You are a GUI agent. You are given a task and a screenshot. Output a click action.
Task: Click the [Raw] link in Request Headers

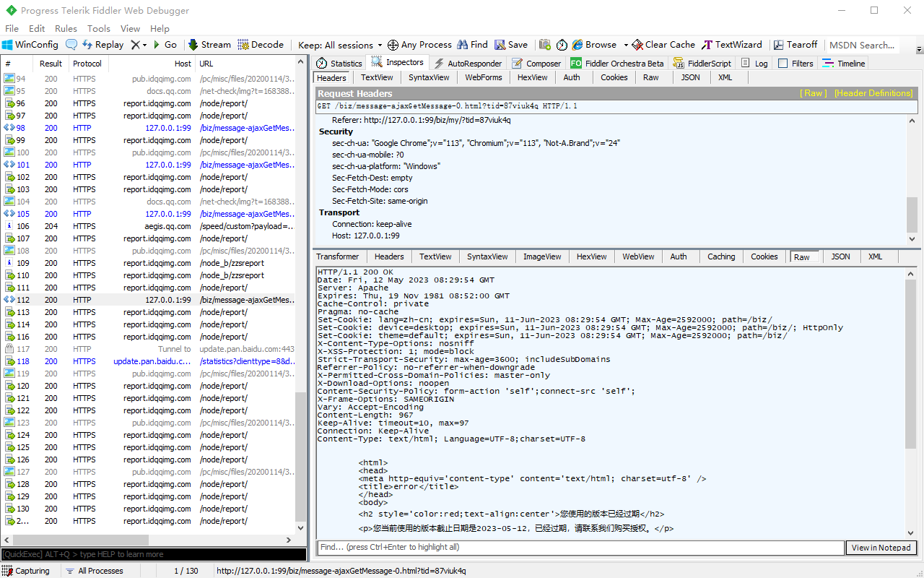813,93
